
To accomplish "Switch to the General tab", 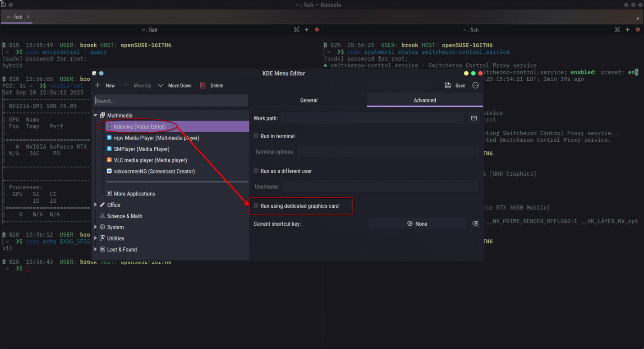I will click(308, 100).
